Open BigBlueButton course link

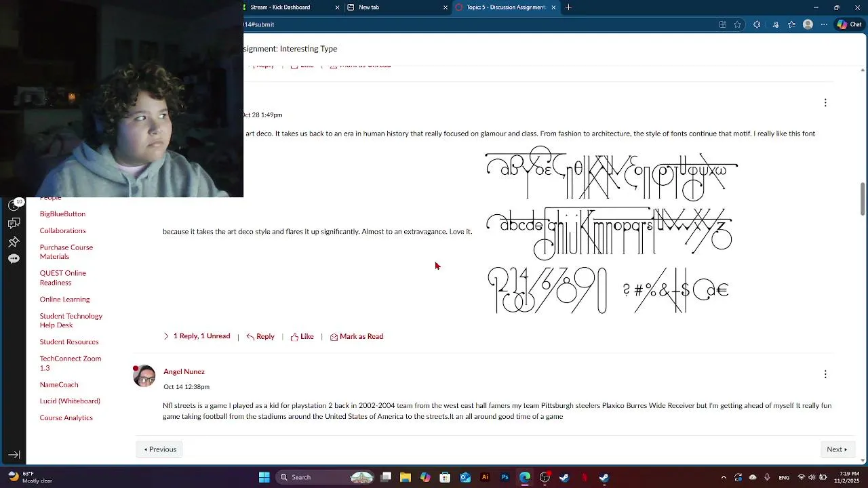coord(62,214)
